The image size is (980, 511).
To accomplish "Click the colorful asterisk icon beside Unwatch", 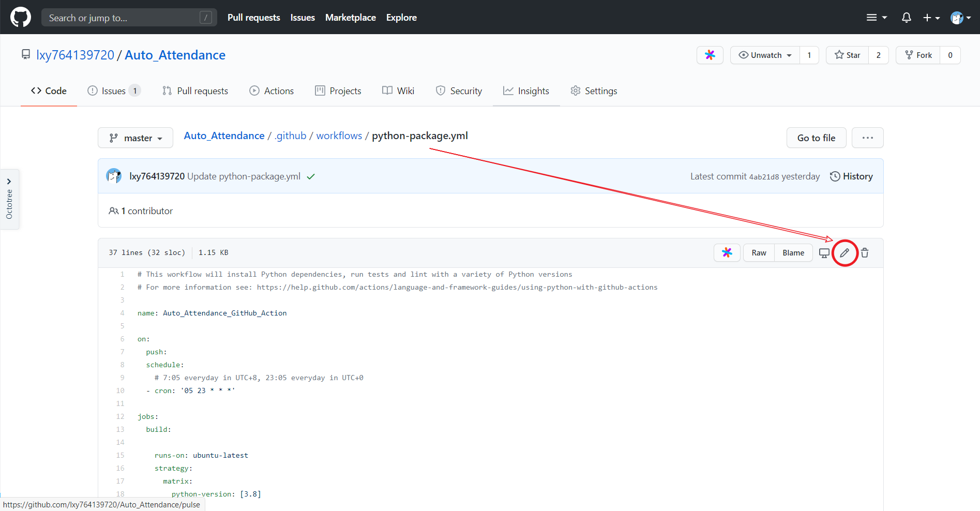I will point(710,55).
